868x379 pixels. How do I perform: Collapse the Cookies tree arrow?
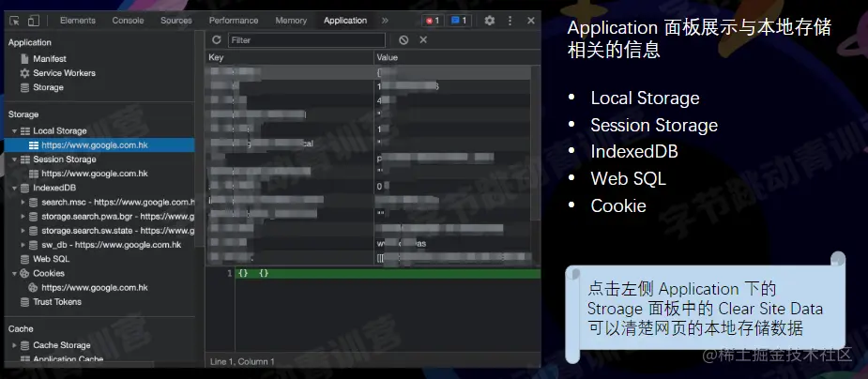(14, 273)
